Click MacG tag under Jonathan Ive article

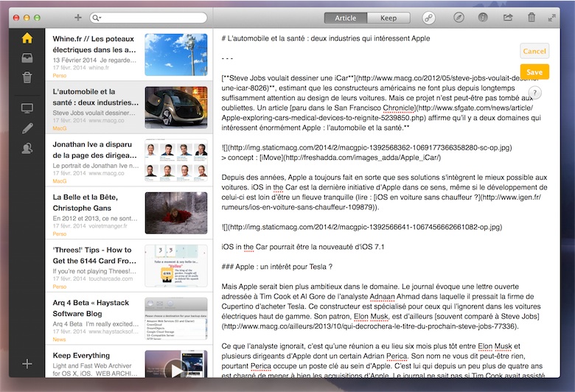tap(60, 181)
